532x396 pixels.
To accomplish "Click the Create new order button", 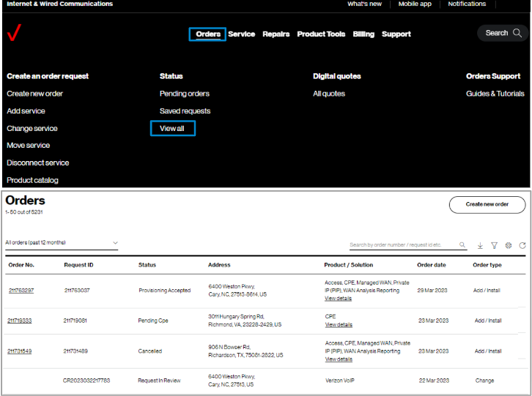I will (x=487, y=204).
